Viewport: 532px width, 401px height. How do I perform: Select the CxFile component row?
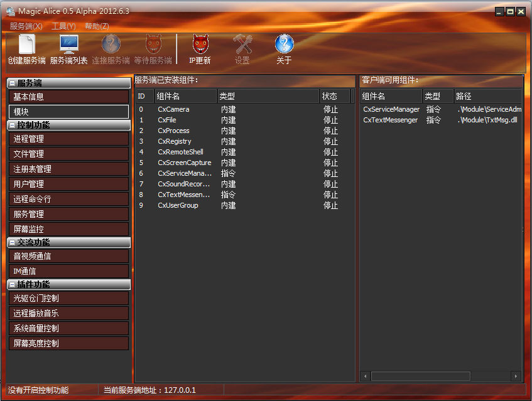click(244, 120)
